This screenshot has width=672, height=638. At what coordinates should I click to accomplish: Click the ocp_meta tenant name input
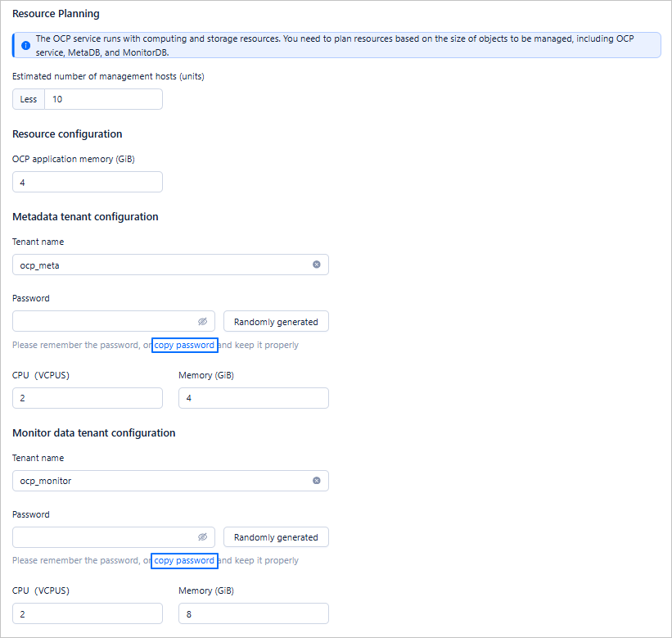tap(160, 265)
